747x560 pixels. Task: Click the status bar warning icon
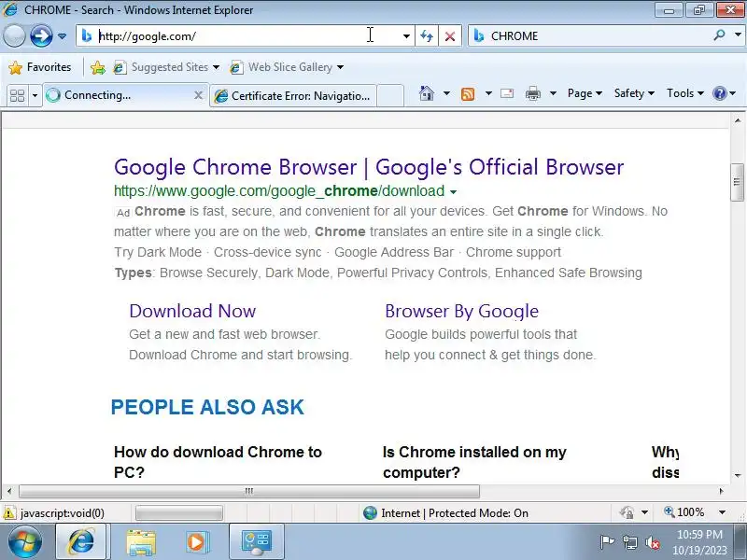(8, 512)
